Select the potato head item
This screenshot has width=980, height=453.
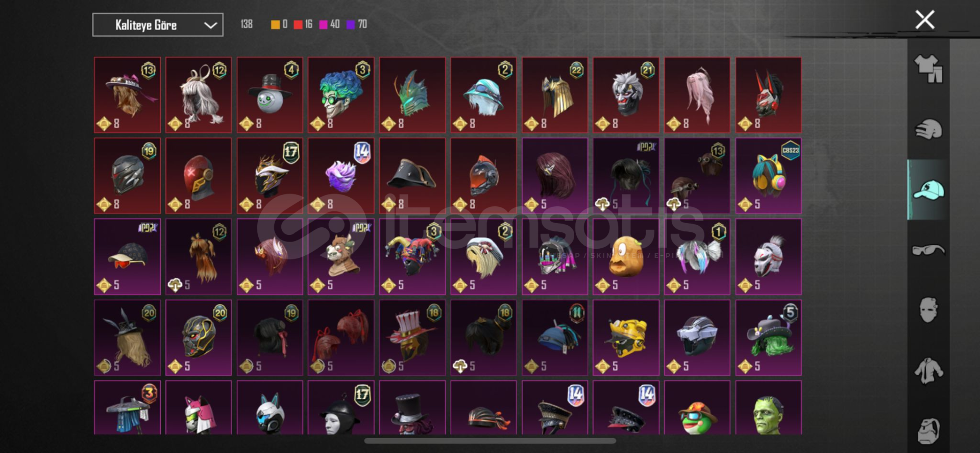[x=626, y=257]
